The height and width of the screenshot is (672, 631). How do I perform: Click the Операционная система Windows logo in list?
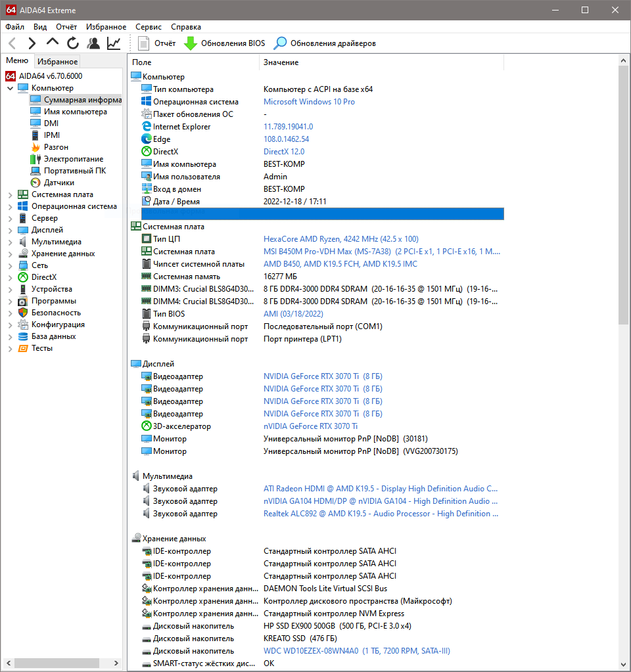click(x=147, y=102)
